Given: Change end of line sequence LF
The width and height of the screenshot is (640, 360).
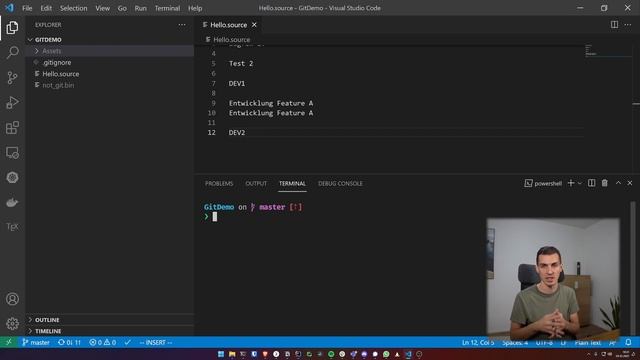Looking at the screenshot, I should tap(563, 342).
